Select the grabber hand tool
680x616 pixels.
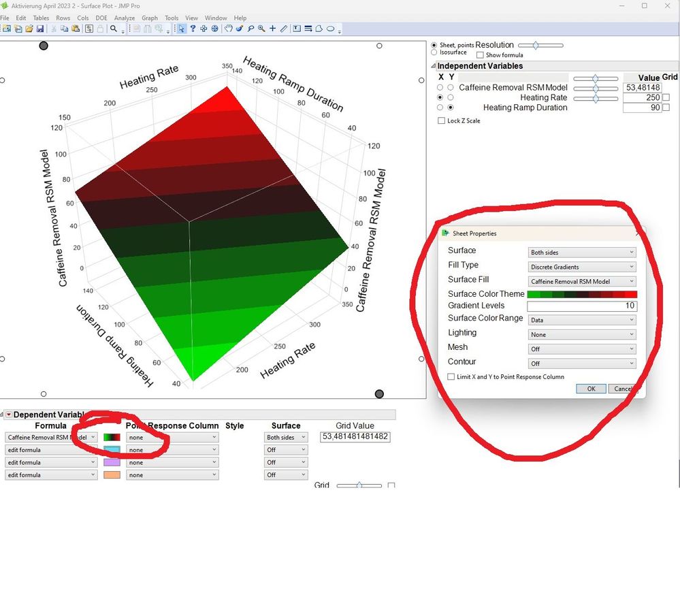tap(229, 29)
